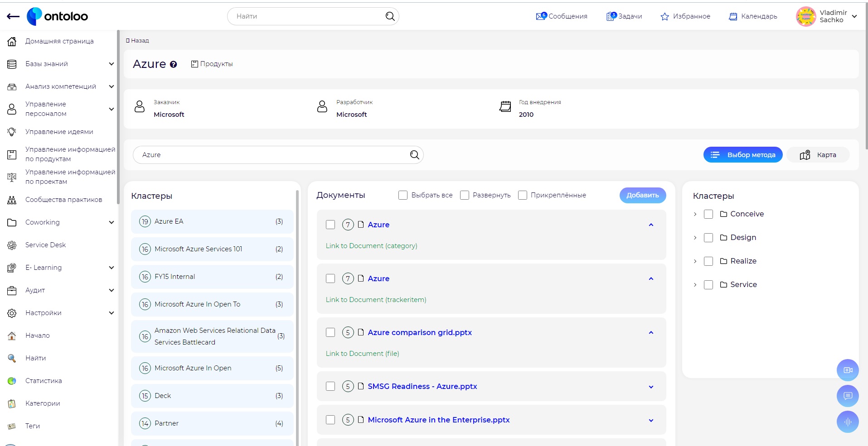Viewport: 868px width, 446px height.
Task: Select the Azure EA cluster
Action: pyautogui.click(x=212, y=221)
